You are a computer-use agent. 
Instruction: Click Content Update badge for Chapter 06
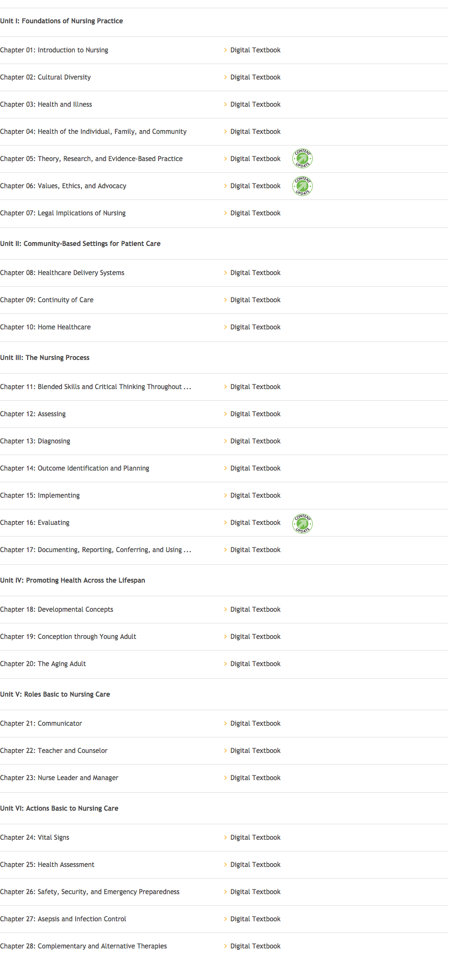(302, 186)
